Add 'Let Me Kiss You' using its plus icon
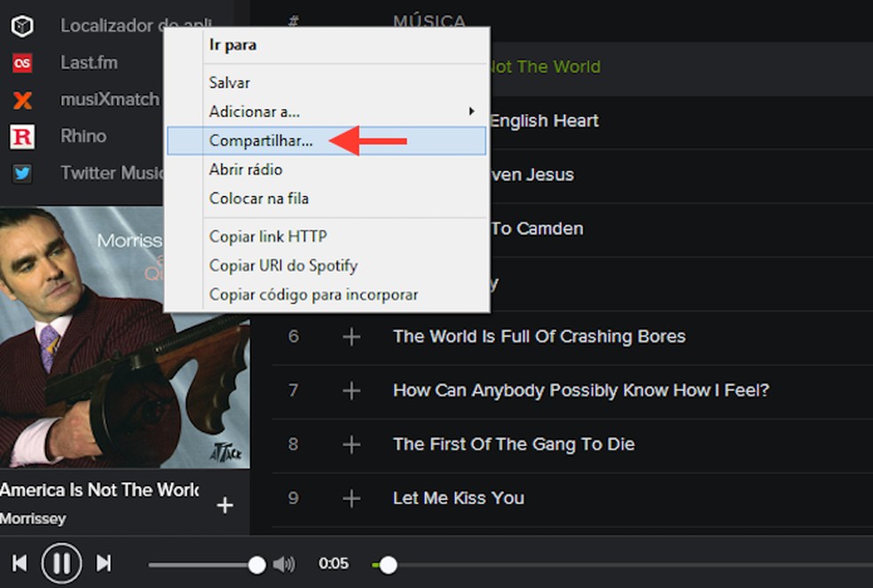Viewport: 873px width, 588px height. (350, 498)
